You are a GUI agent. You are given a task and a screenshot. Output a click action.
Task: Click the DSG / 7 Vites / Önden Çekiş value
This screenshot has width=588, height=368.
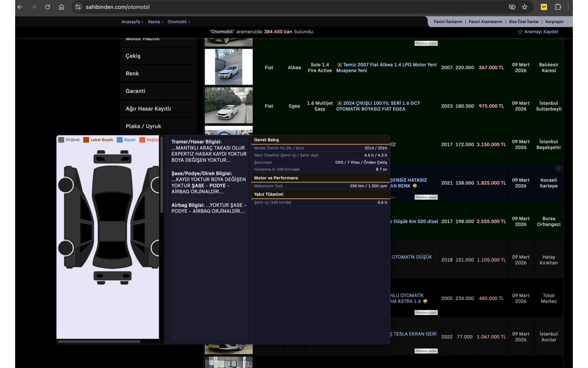tap(361, 162)
